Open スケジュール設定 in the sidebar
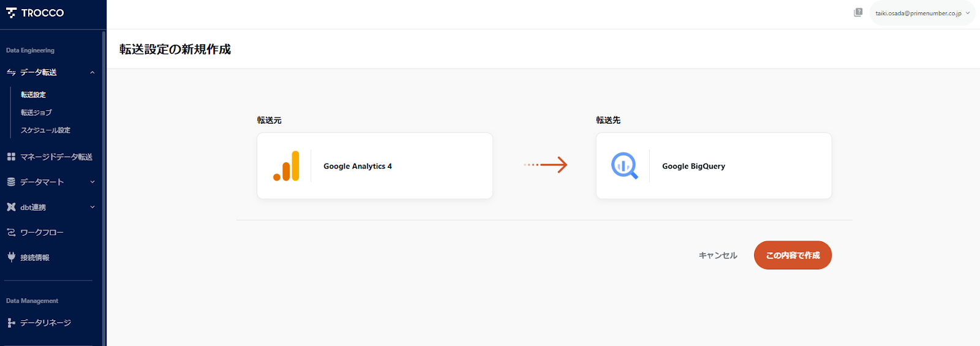Screen dimensions: 980x346 (45, 130)
